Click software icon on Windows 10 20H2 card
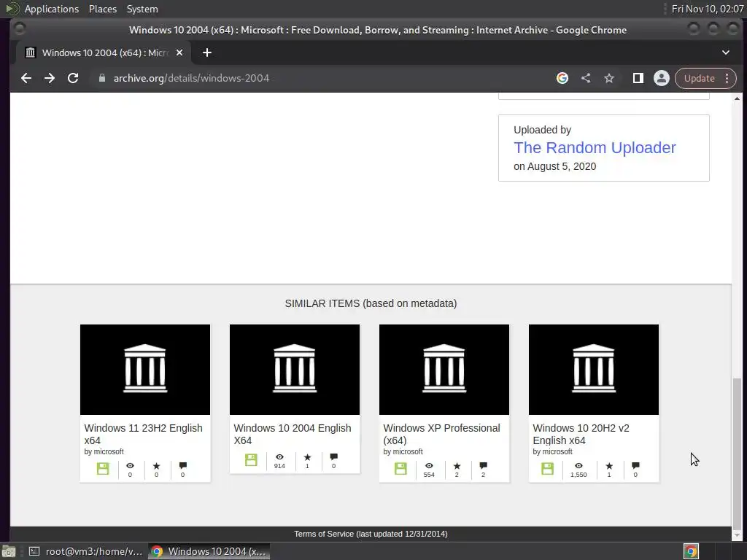Image resolution: width=747 pixels, height=560 pixels. click(x=547, y=469)
